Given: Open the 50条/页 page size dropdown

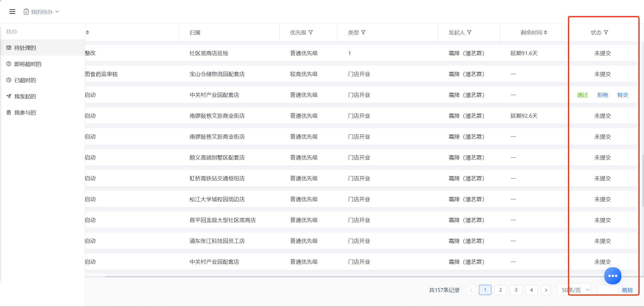Looking at the screenshot, I should coord(574,290).
